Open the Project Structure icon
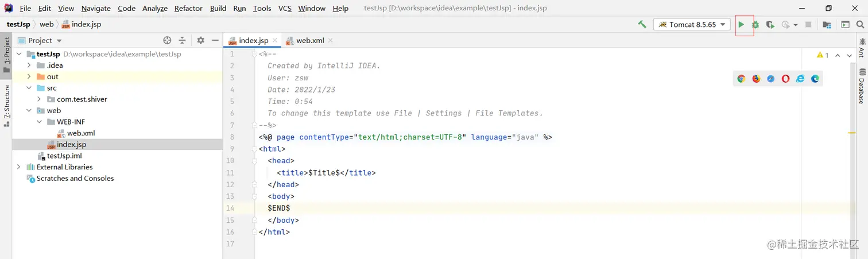Viewport: 868px width, 259px height. click(x=827, y=25)
